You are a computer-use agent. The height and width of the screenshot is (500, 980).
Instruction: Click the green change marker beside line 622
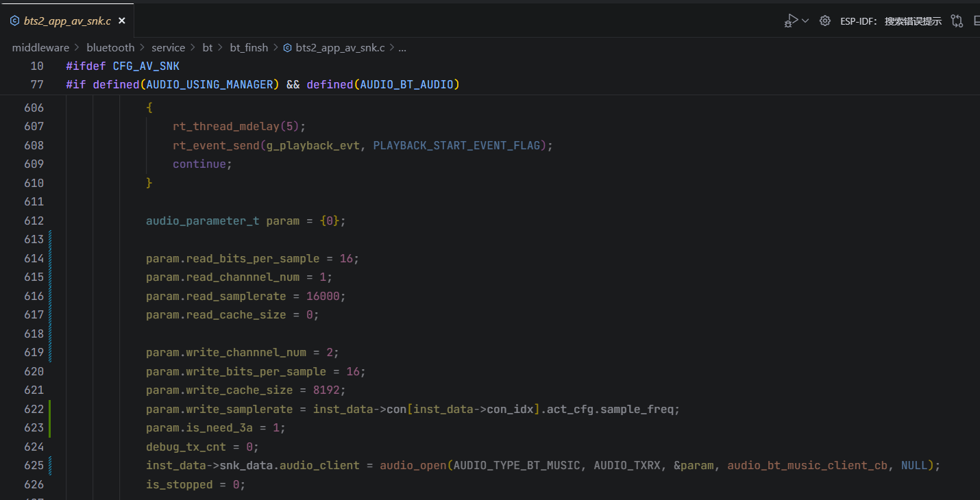(x=50, y=409)
